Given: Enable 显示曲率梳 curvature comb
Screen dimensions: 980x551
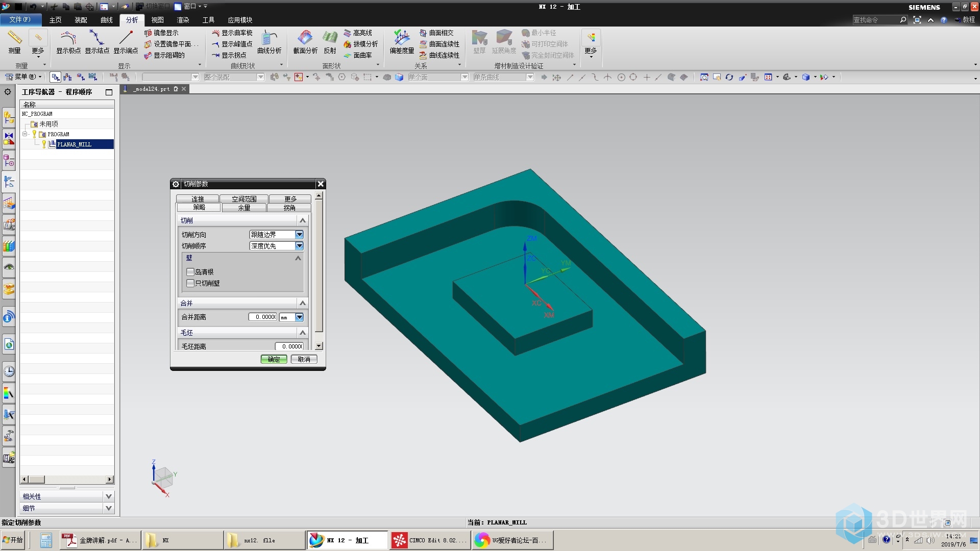Looking at the screenshot, I should coord(232,33).
